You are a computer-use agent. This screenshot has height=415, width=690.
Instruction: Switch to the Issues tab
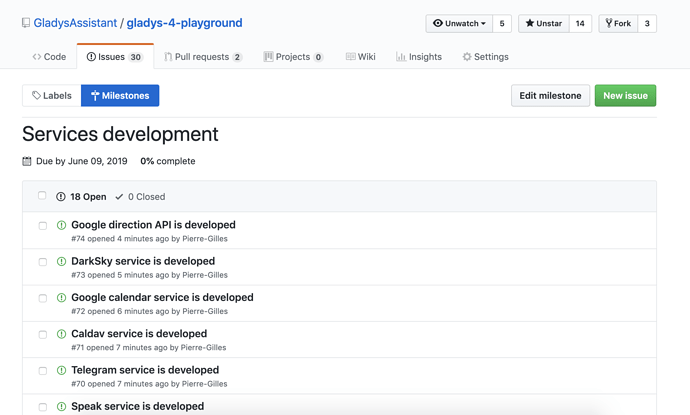[x=115, y=57]
